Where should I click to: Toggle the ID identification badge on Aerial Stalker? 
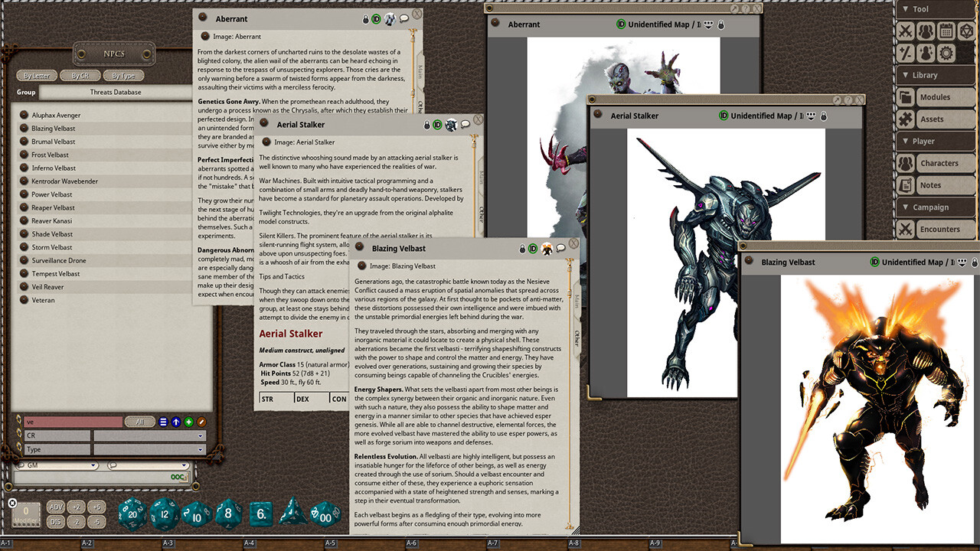tap(437, 124)
